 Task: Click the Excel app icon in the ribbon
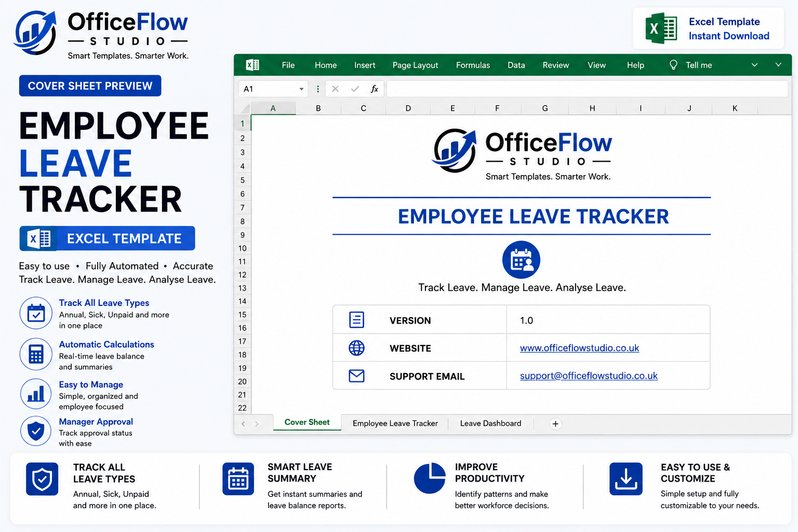point(252,65)
